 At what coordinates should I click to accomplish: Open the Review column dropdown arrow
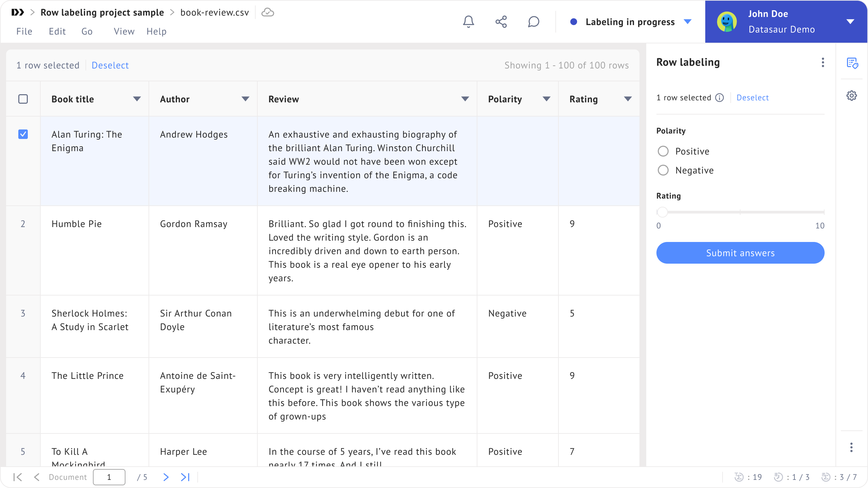465,99
